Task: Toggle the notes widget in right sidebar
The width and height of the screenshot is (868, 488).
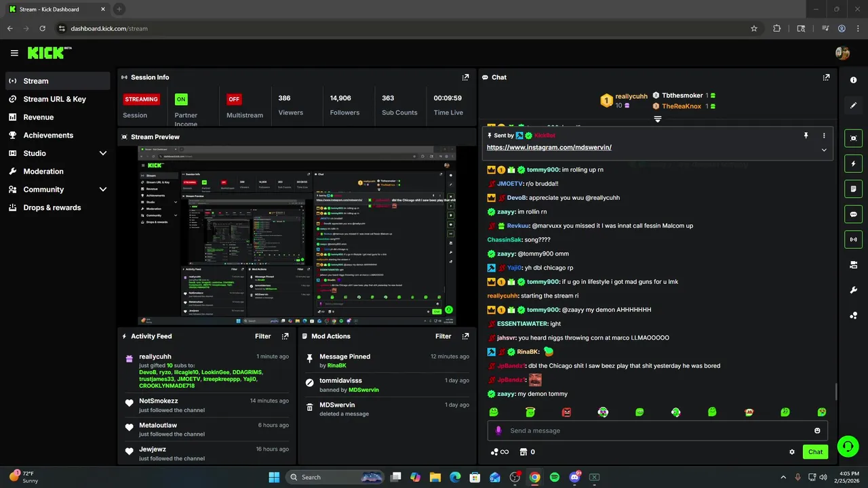Action: click(x=853, y=188)
